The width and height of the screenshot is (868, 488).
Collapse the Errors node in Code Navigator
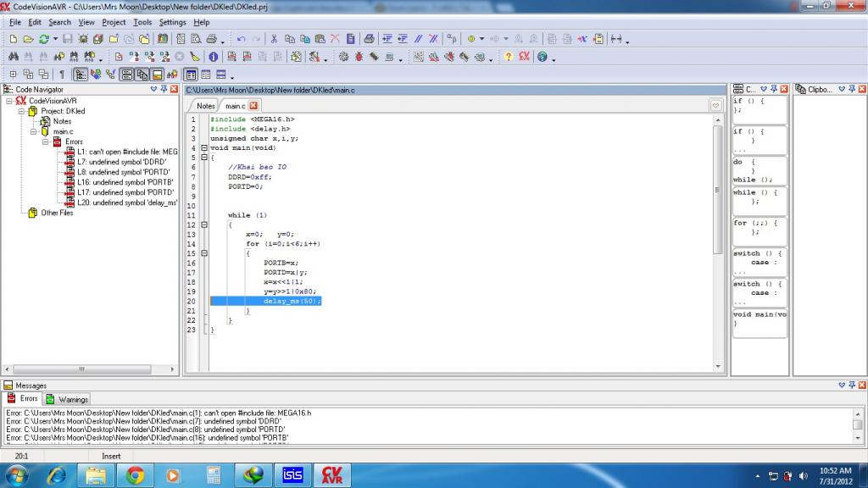46,141
